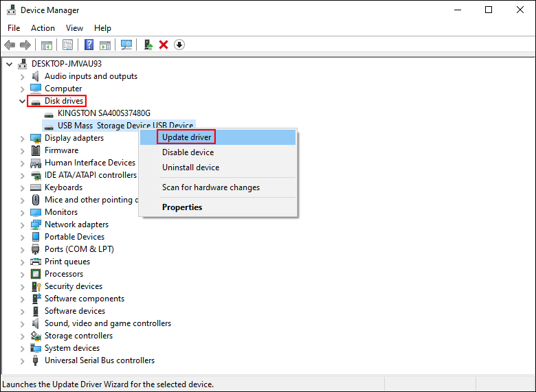
Task: Select the DESKTOP-JMVAU93 computer name
Action: [67, 64]
